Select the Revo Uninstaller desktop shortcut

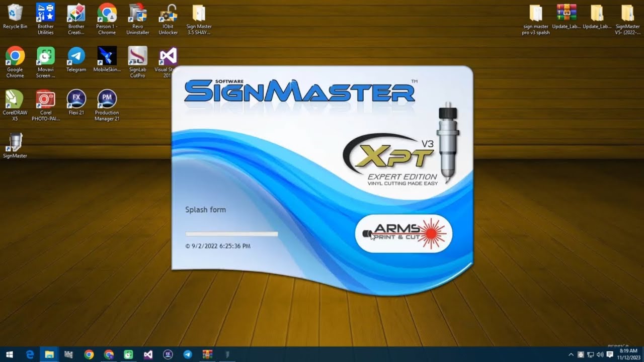point(137,19)
